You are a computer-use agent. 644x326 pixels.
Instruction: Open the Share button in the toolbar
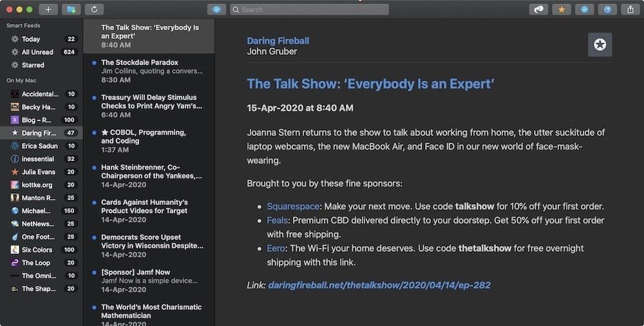629,10
